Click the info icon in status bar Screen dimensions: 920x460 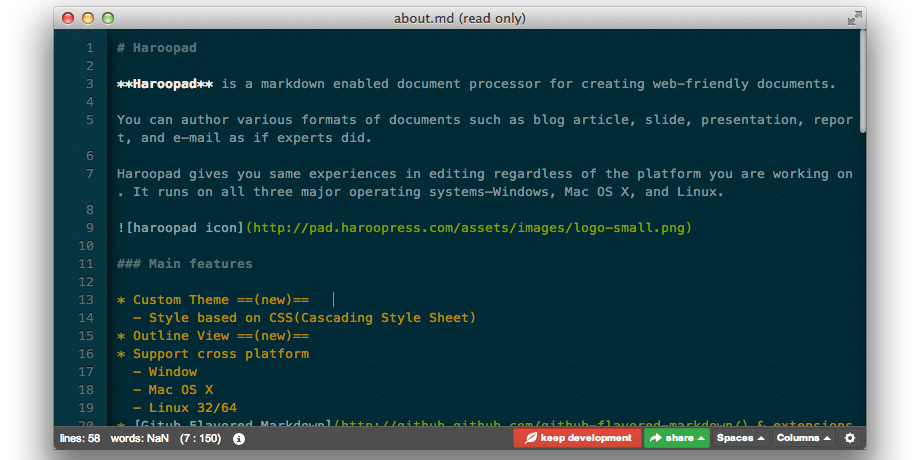[239, 438]
